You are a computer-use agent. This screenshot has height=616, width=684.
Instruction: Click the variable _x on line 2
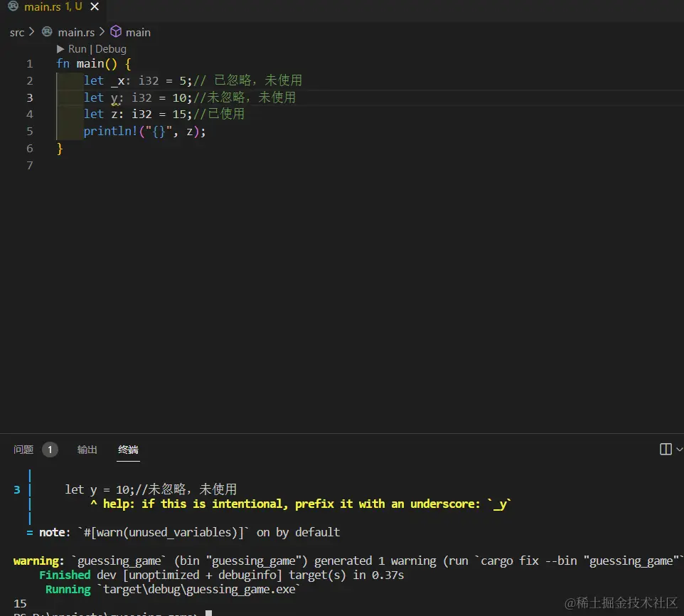tap(118, 81)
